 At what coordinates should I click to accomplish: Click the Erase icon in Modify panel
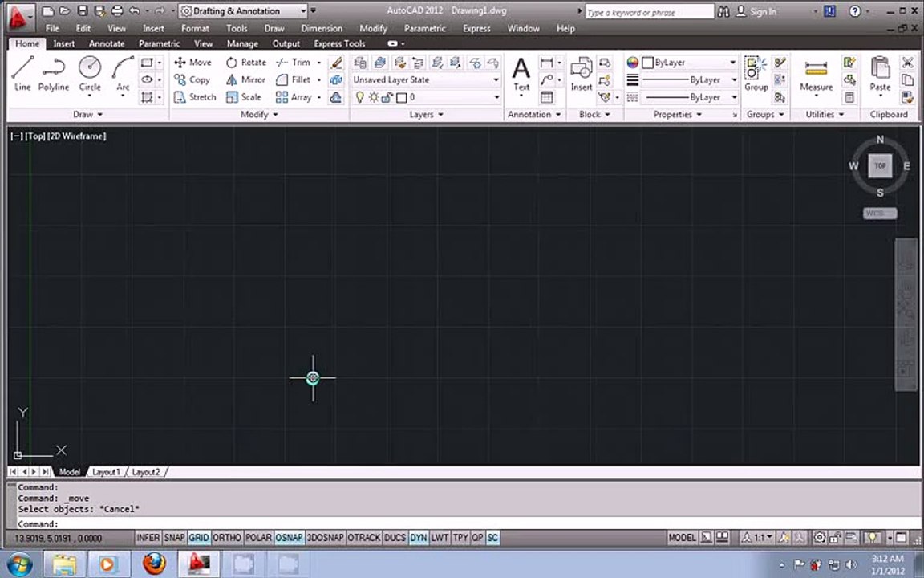336,62
